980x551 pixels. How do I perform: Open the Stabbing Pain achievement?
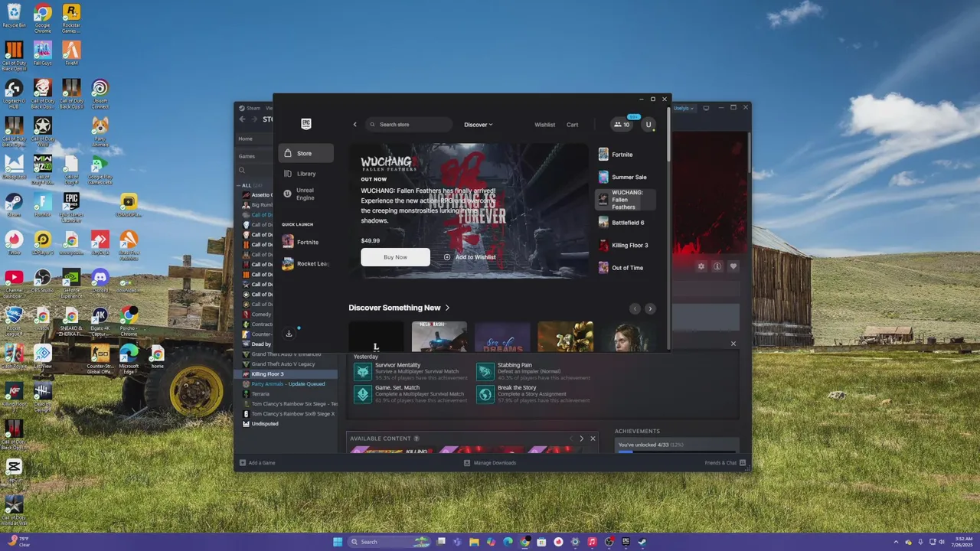533,372
